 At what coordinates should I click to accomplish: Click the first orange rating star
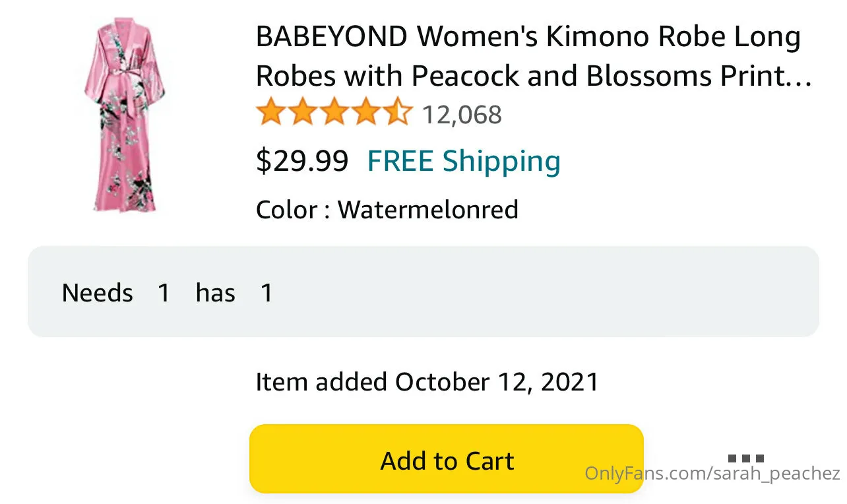[270, 113]
